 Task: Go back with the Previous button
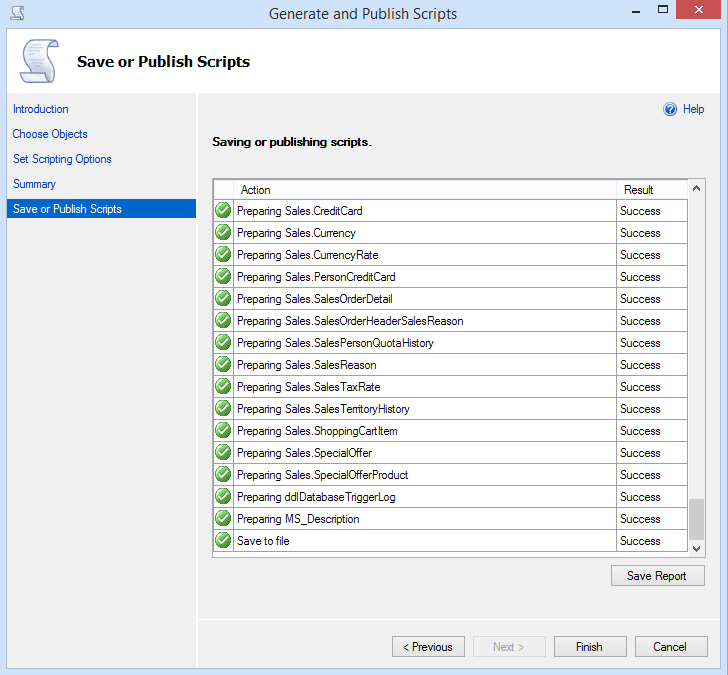pos(428,647)
